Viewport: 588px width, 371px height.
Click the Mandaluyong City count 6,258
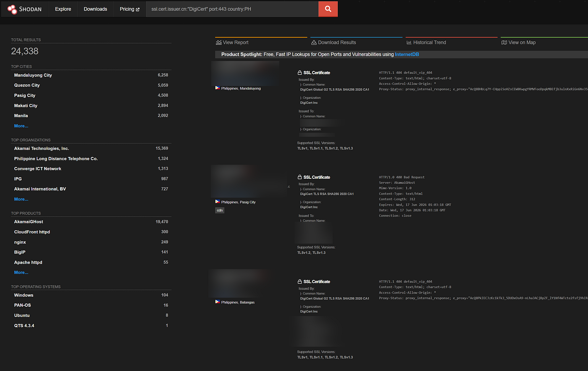pyautogui.click(x=163, y=75)
